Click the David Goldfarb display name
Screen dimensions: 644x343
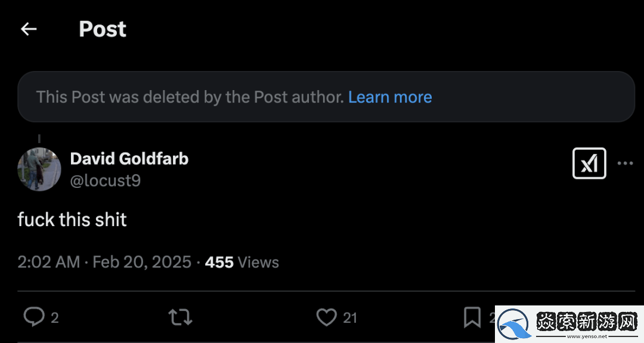(x=129, y=159)
